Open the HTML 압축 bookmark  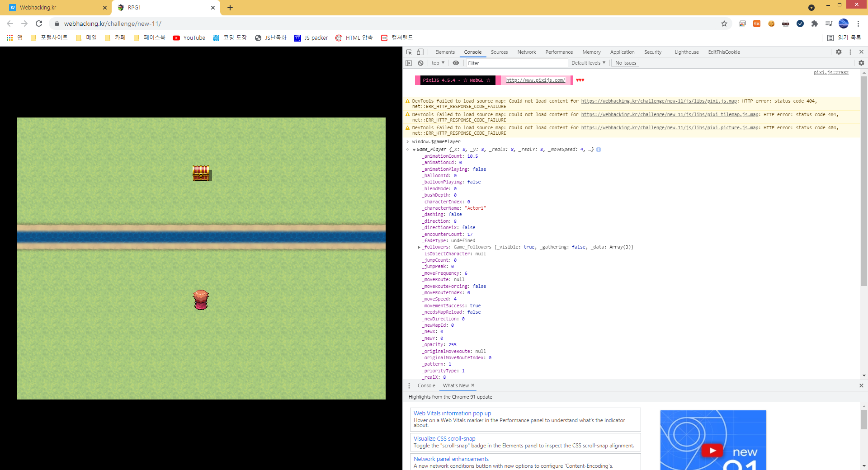(x=354, y=38)
